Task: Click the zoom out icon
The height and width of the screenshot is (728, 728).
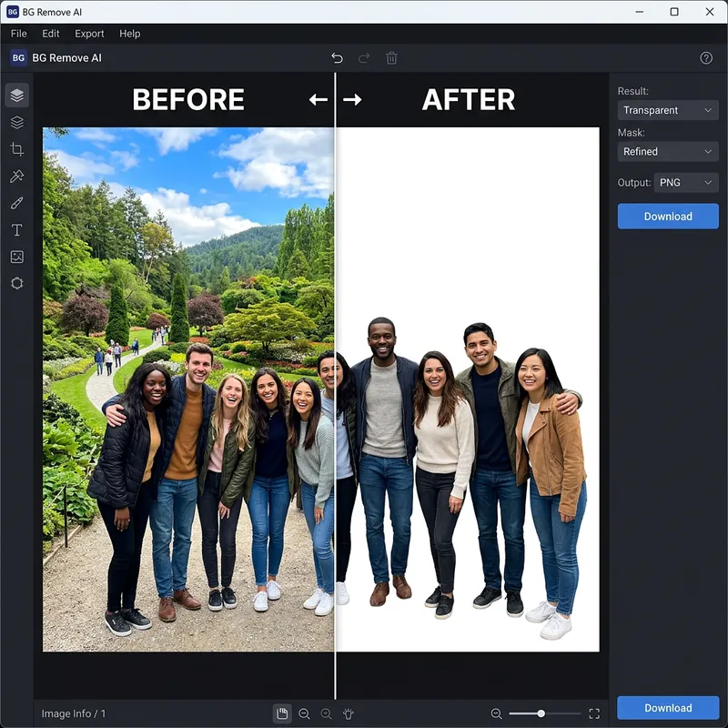Action: point(304,714)
